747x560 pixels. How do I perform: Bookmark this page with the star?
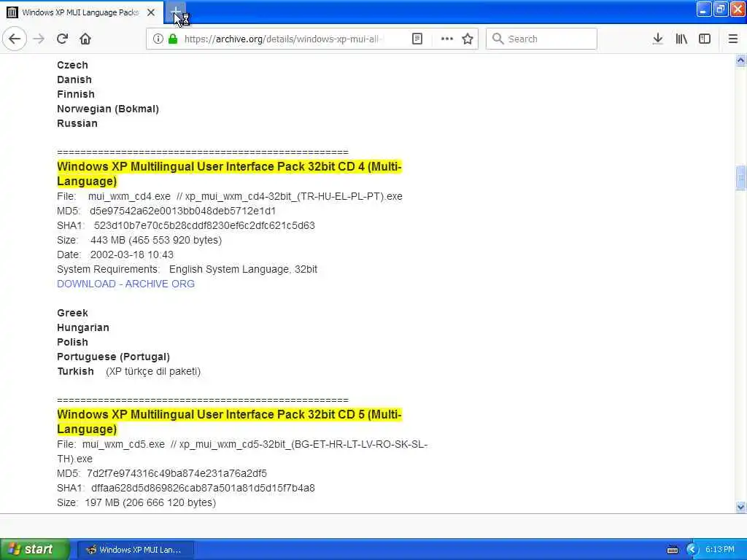468,39
